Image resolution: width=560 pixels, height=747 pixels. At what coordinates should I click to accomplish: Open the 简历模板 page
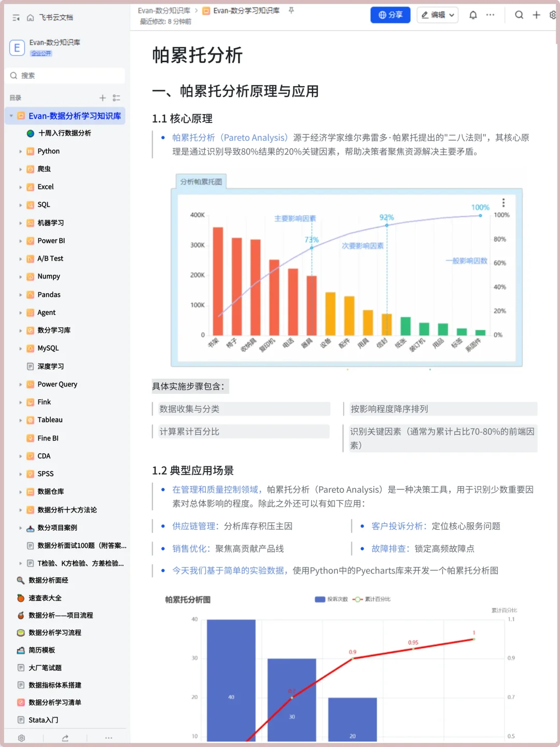tap(41, 651)
